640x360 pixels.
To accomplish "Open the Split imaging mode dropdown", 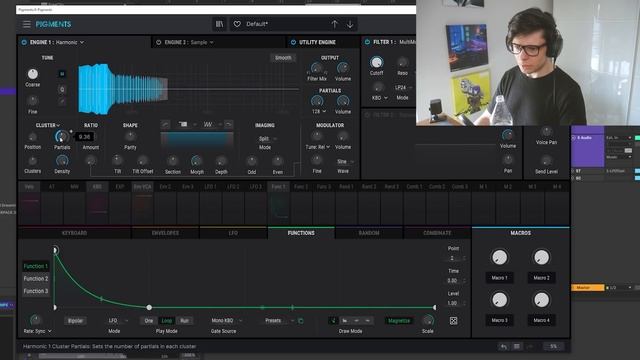I will (x=267, y=139).
